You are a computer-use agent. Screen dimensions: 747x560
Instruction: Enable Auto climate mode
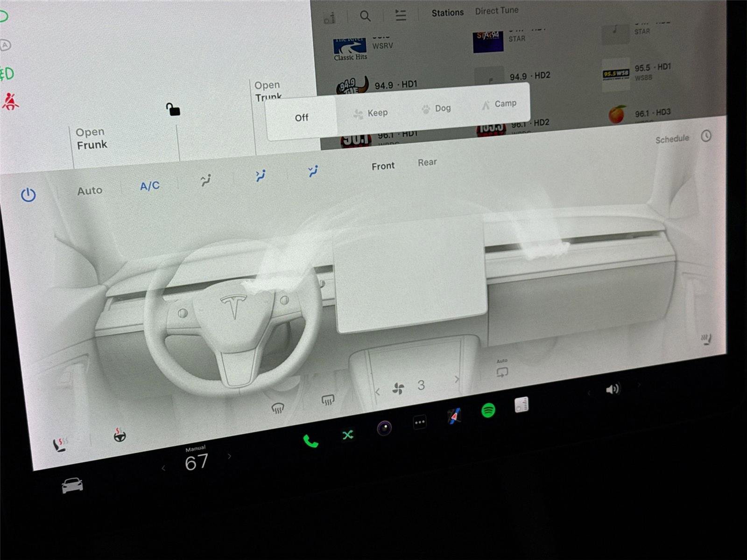pos(90,190)
